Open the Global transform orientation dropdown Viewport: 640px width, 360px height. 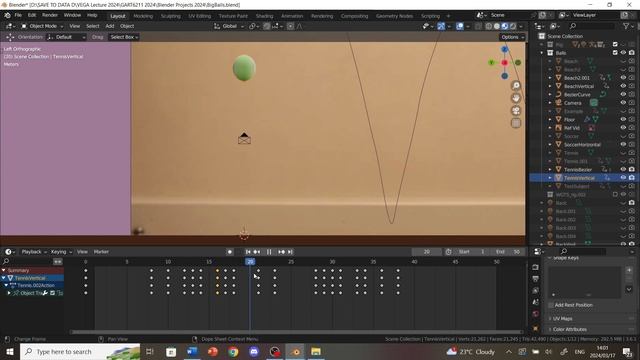coord(229,26)
